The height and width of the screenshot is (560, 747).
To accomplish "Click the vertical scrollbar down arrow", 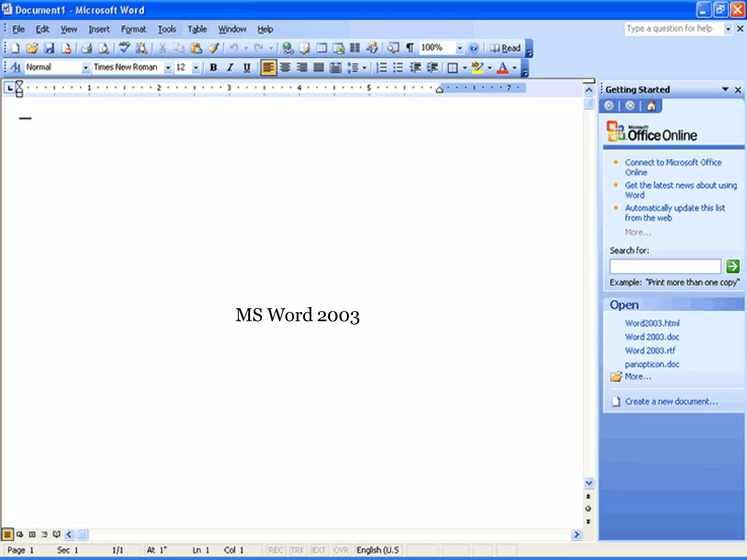I will pos(589,483).
